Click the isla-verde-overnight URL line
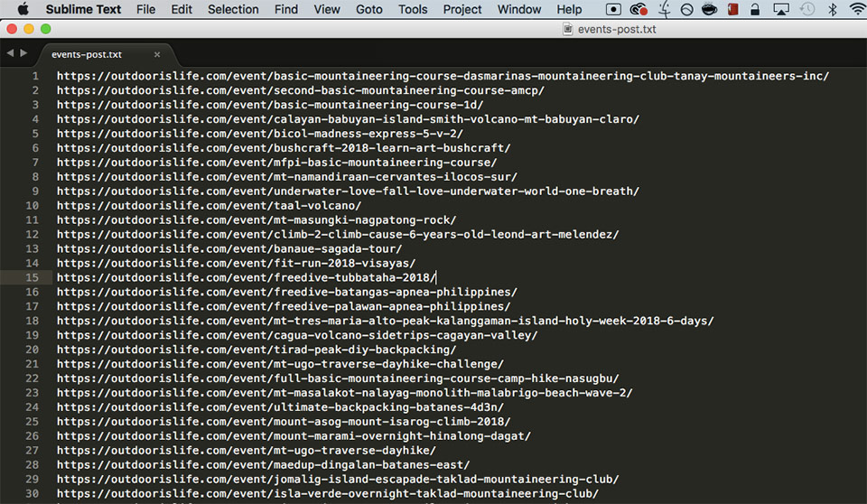This screenshot has height=504, width=867. tap(328, 493)
